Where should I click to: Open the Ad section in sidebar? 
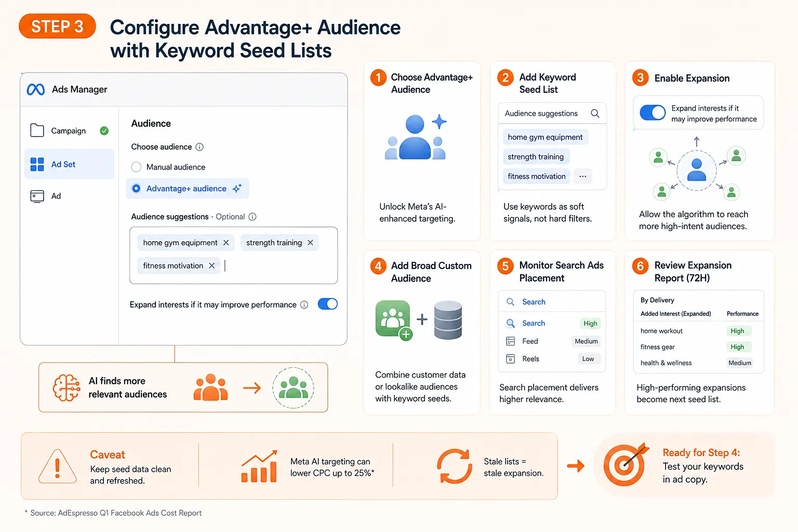coord(69,196)
